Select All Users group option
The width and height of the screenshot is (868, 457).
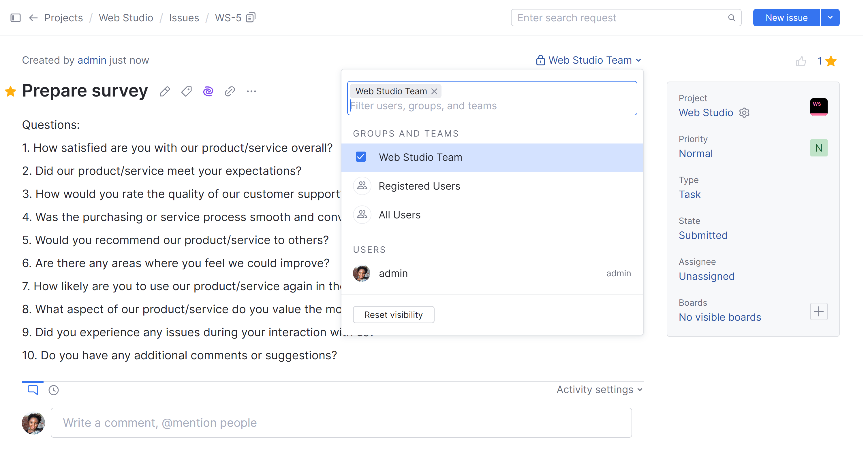click(x=399, y=215)
